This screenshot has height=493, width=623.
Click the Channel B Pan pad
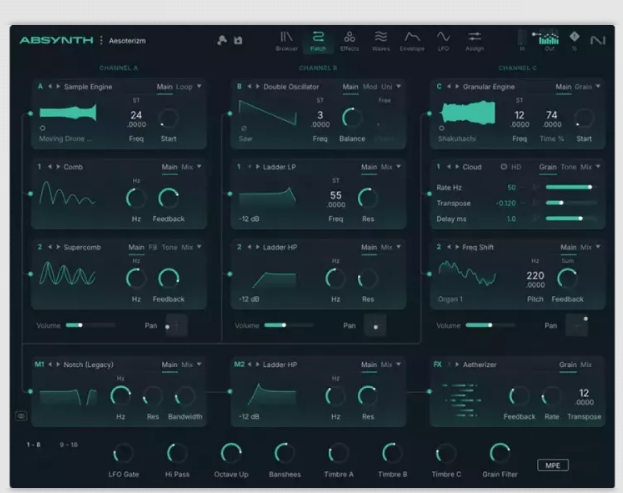[x=375, y=325]
